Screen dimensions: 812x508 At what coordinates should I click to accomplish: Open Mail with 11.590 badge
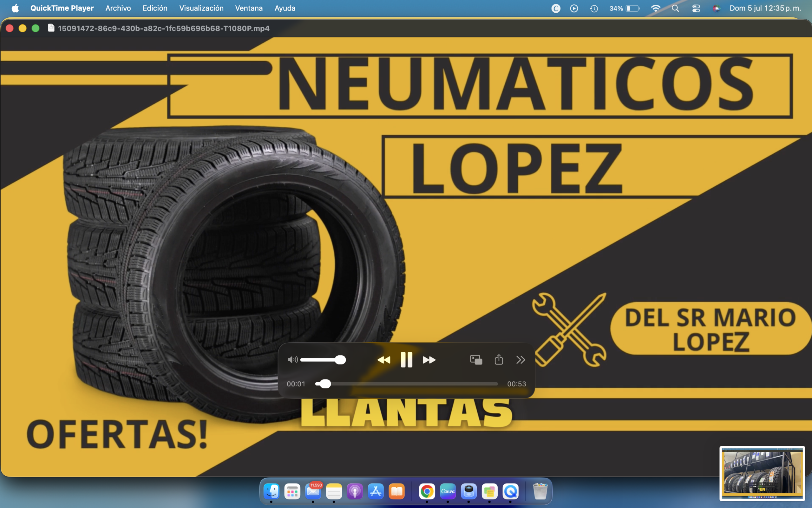tap(313, 491)
